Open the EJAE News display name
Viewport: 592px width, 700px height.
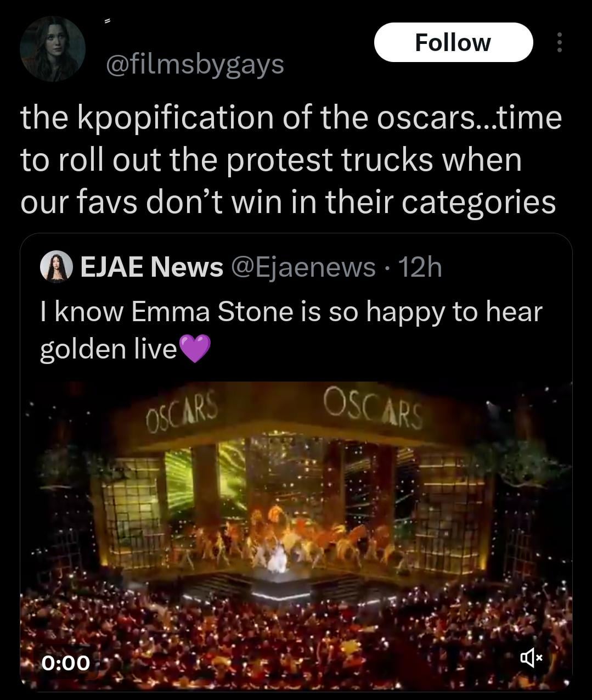click(x=152, y=267)
